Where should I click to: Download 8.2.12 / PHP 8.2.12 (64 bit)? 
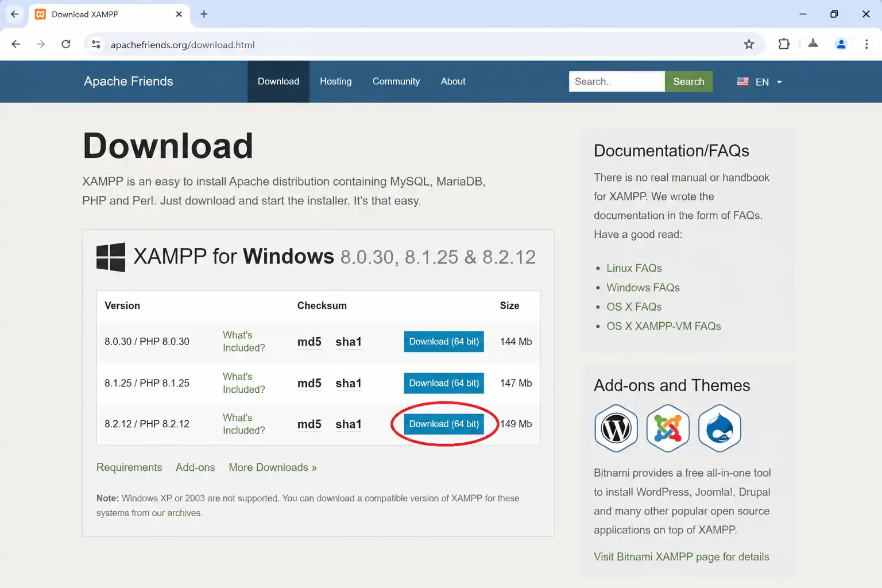[444, 424]
